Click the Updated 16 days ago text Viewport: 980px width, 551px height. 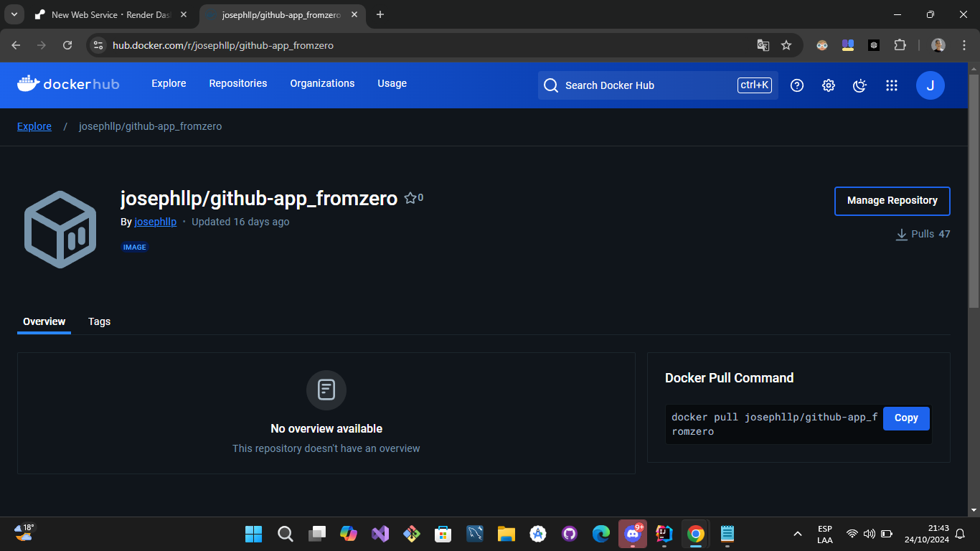[240, 222]
